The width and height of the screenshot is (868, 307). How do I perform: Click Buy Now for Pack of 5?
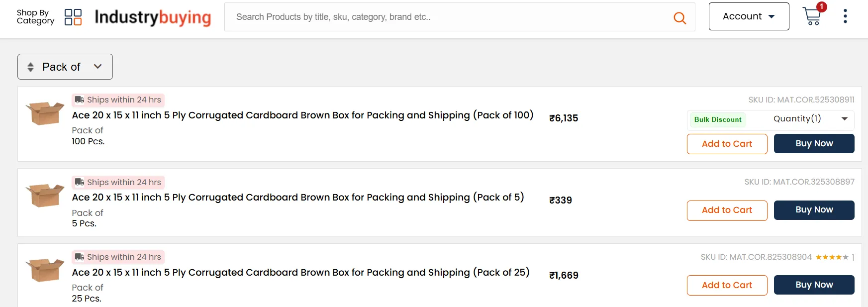[x=814, y=210]
